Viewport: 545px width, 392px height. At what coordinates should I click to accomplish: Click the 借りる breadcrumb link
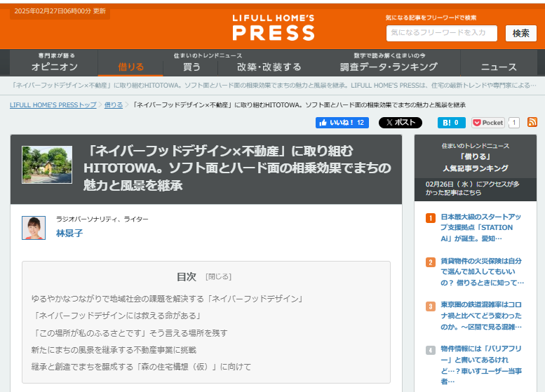tap(114, 105)
